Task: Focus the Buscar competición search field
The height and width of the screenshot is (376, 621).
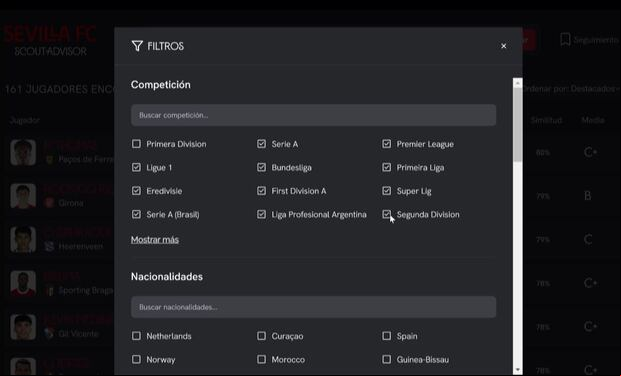Action: 313,115
